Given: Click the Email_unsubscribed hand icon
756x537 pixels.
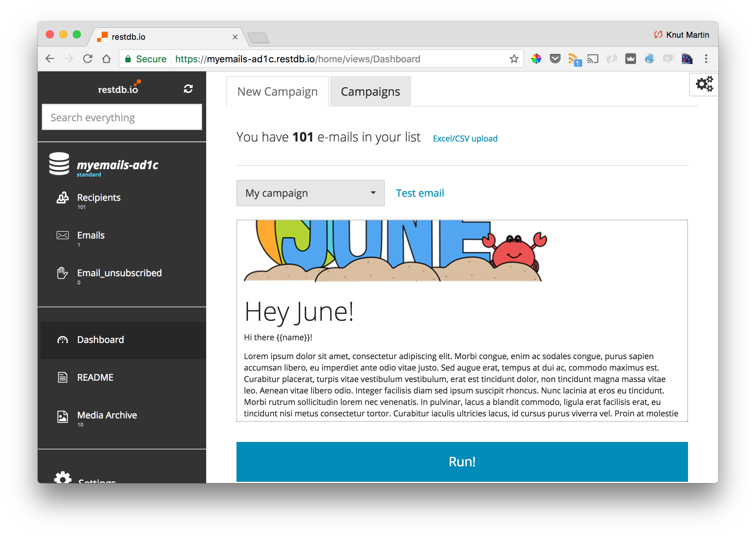Looking at the screenshot, I should click(x=63, y=273).
